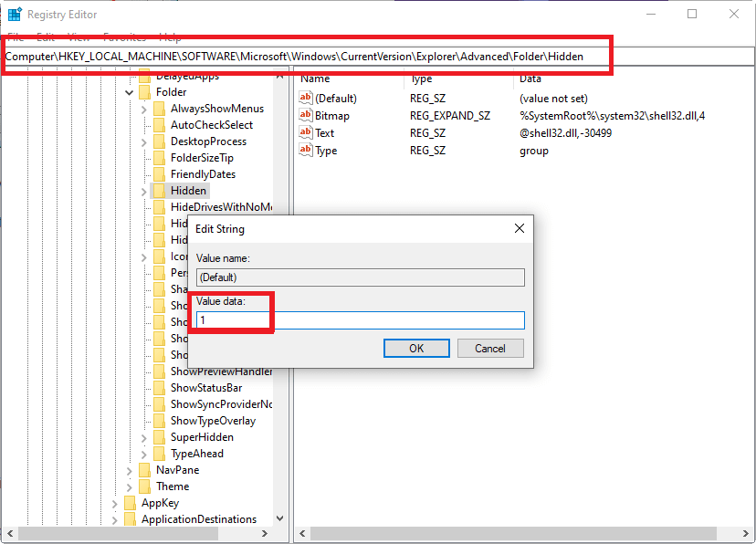
Task: Select the Bitmap value name
Action: [332, 116]
